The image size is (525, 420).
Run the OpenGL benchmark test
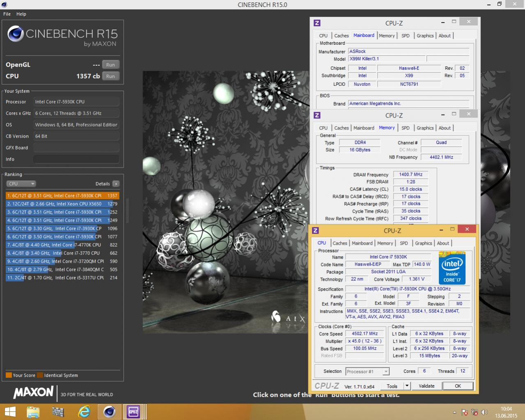point(110,65)
